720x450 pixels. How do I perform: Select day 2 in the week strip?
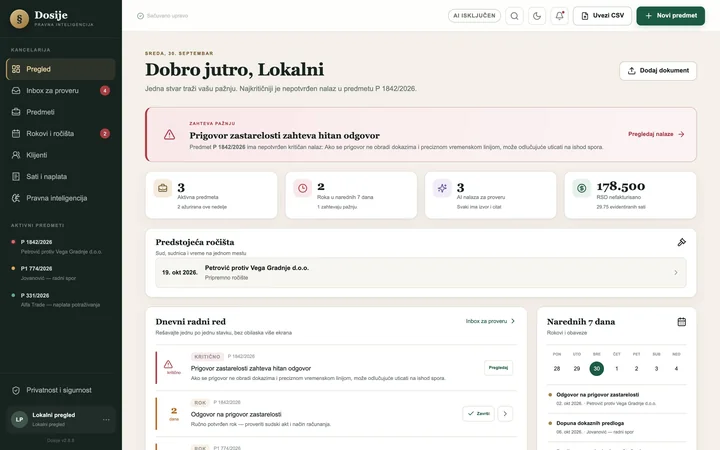[636, 369]
